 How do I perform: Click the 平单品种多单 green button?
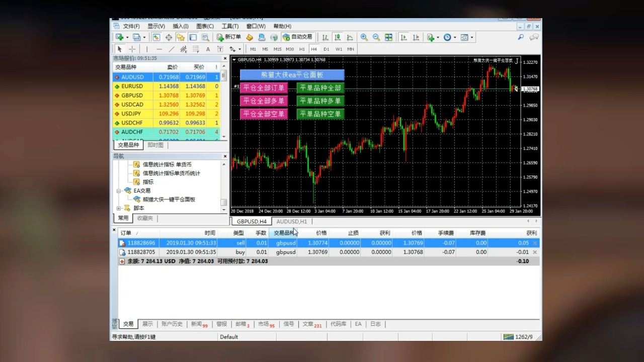320,101
